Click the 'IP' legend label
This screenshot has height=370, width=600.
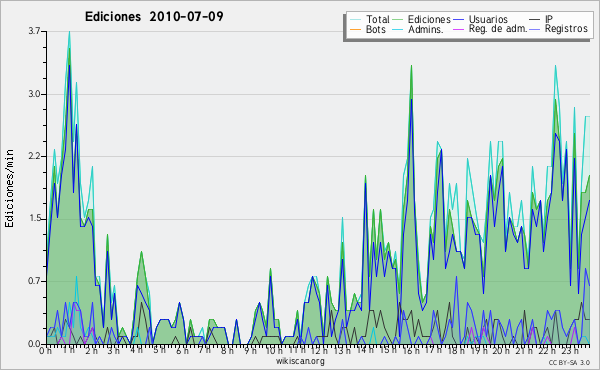(549, 19)
